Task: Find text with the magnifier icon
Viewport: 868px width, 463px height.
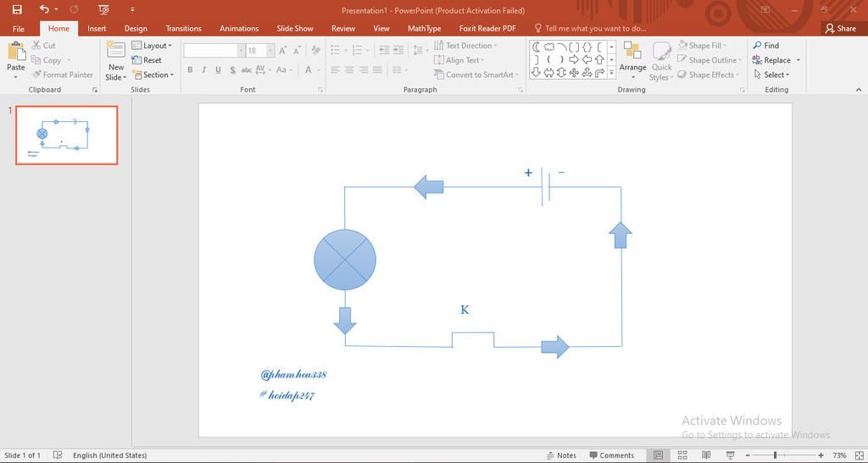Action: tap(765, 46)
